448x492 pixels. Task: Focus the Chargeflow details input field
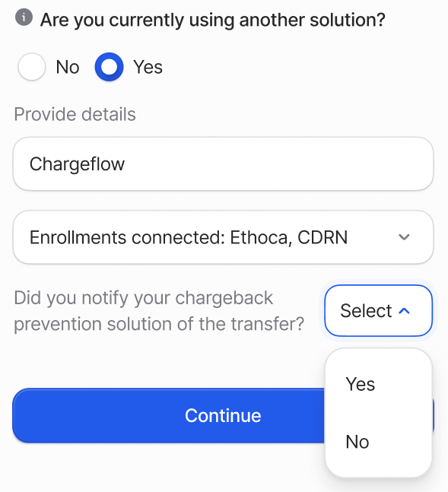(x=223, y=163)
